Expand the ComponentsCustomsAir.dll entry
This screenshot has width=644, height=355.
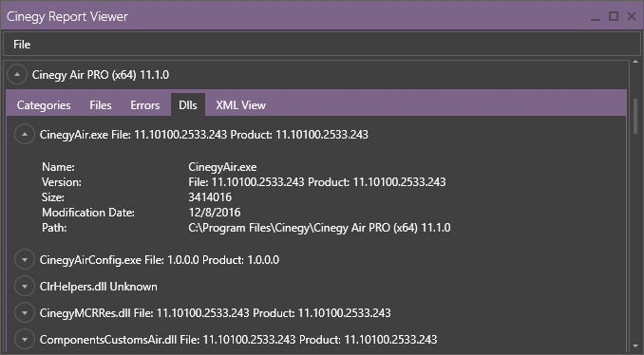pos(25,340)
